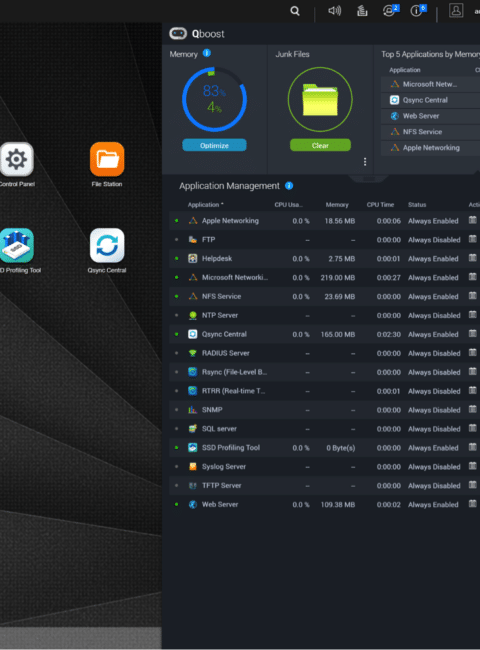Click the memory usage circular gauge
The image size is (480, 650).
214,99
